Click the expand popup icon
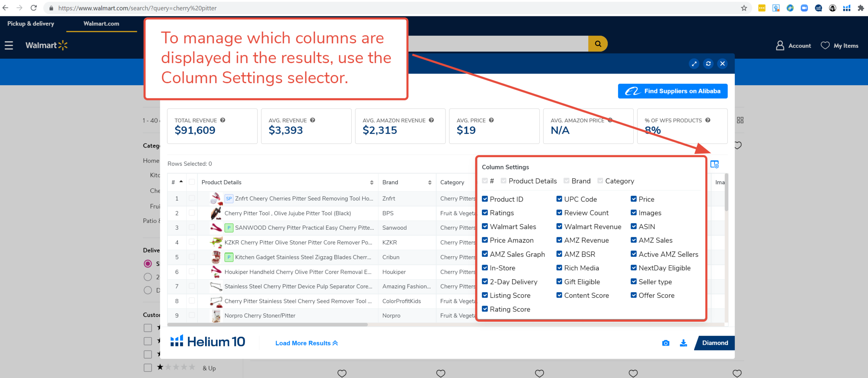 coord(694,64)
